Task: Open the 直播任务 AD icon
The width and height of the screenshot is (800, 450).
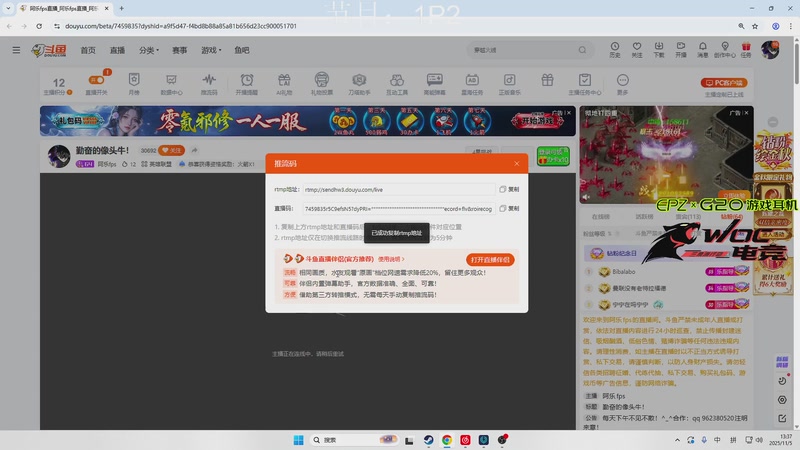Action: (472, 84)
